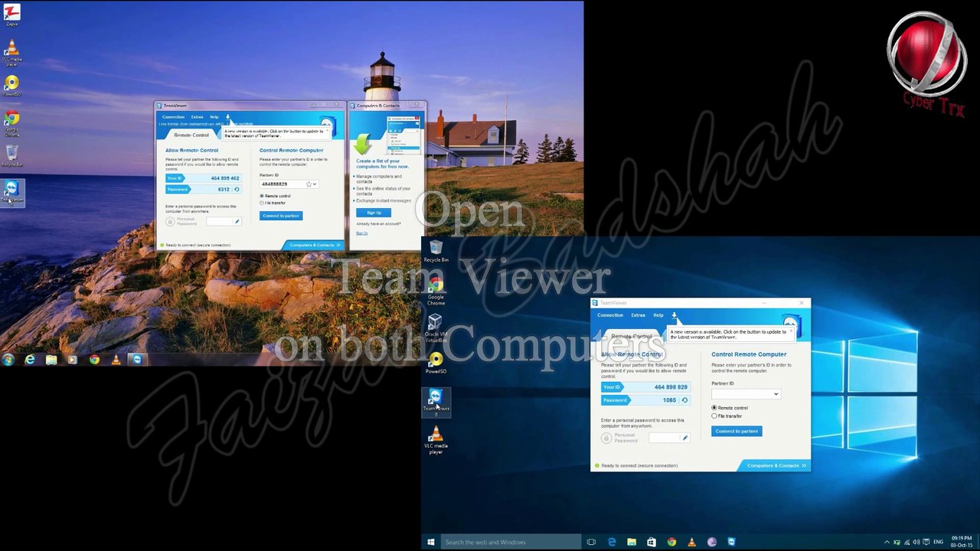The height and width of the screenshot is (551, 980).
Task: Open Connection menu in Windows 7 TeamViewer
Action: click(x=173, y=117)
